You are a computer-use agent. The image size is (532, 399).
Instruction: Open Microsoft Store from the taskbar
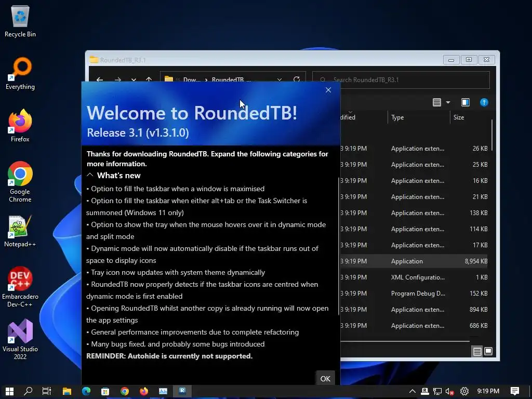(105, 391)
